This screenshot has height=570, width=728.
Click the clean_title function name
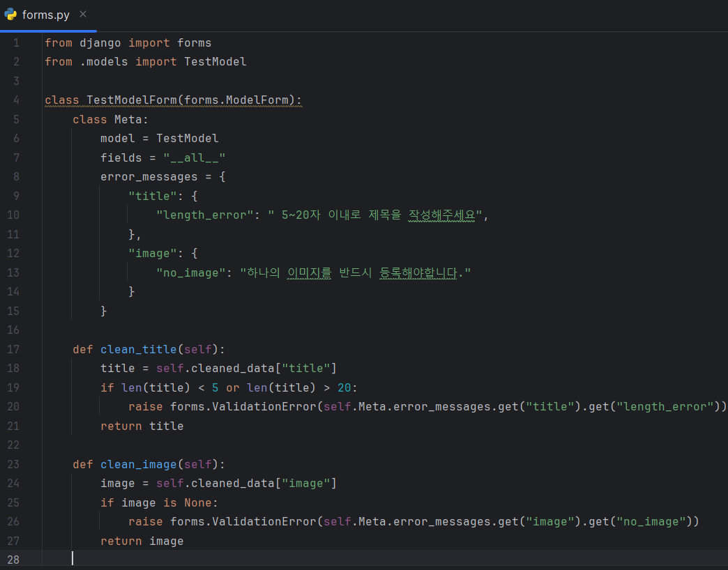click(x=139, y=349)
